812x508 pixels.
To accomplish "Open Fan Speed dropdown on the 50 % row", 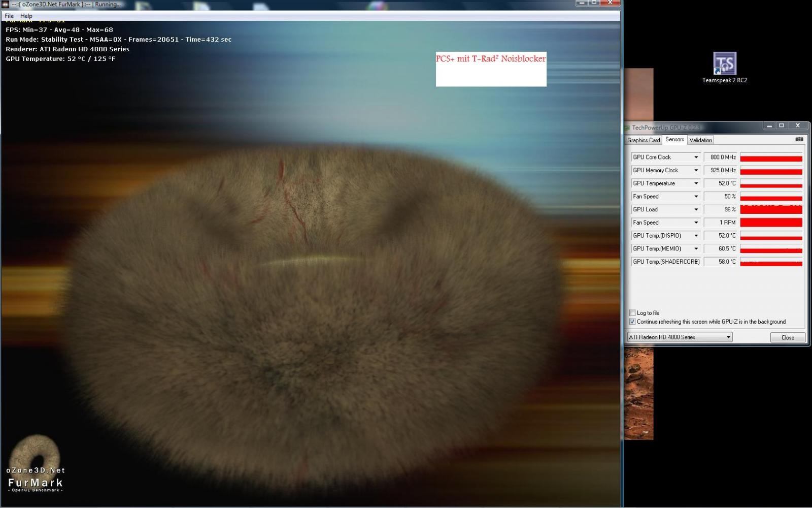I will point(696,197).
